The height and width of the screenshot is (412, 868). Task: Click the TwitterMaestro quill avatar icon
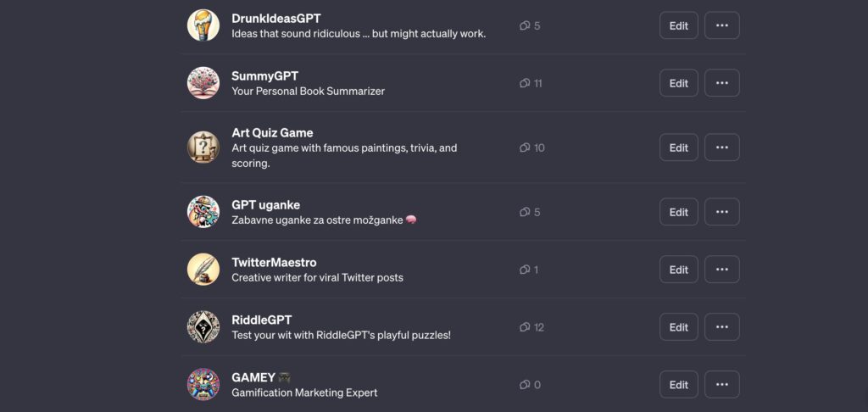(x=203, y=269)
